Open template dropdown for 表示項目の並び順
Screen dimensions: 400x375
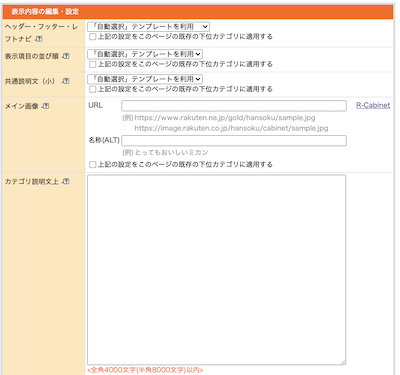pos(145,54)
